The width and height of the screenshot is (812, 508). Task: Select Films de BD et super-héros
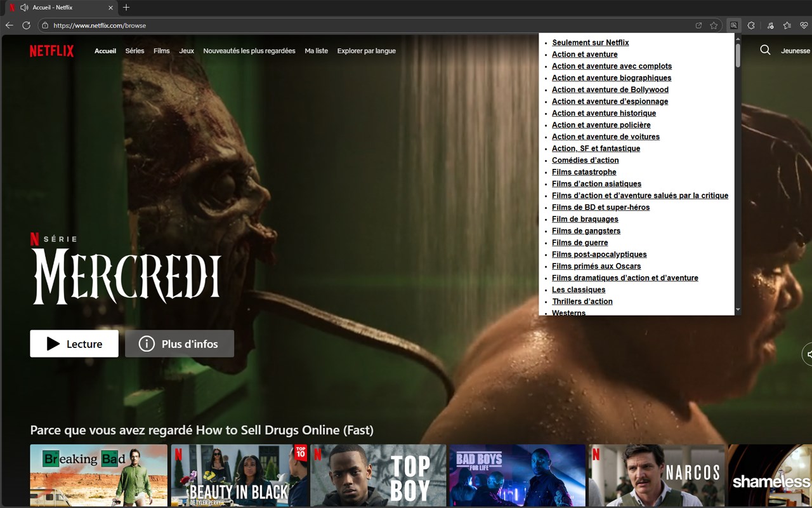601,207
